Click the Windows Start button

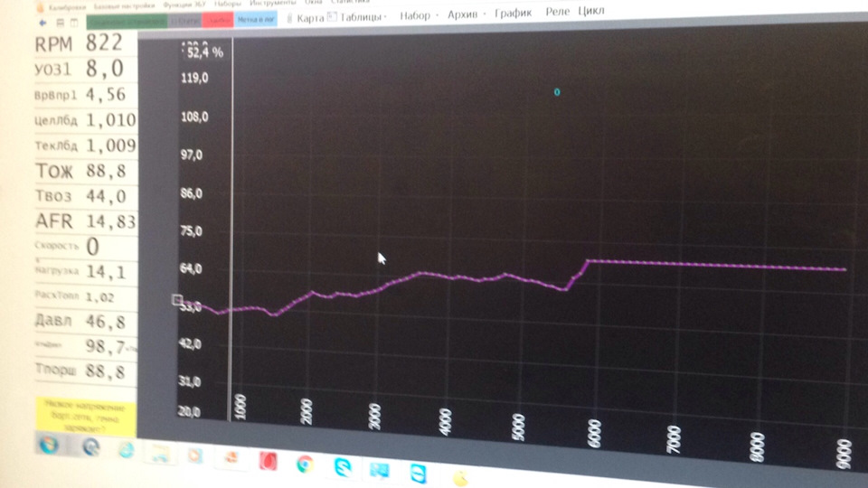48,445
